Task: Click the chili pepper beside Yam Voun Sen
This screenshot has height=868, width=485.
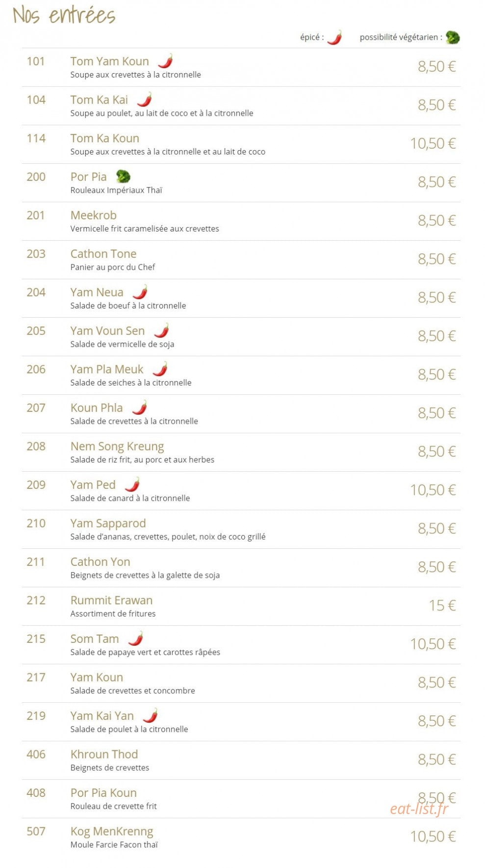Action: pos(162,331)
